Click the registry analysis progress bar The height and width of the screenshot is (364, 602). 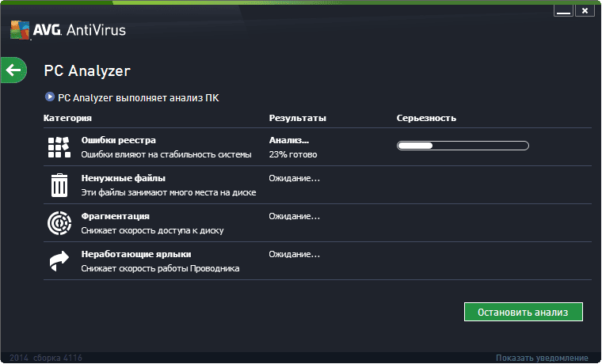(x=463, y=146)
